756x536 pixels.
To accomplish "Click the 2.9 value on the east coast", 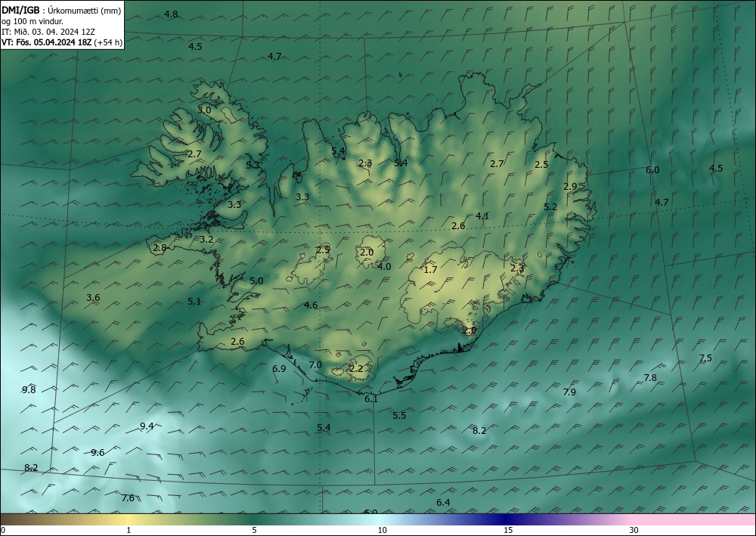I will click(x=570, y=187).
